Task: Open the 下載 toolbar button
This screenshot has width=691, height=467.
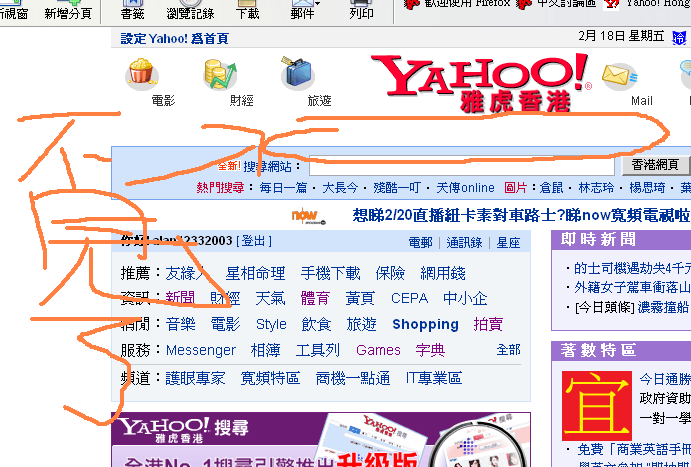Action: coord(247,10)
